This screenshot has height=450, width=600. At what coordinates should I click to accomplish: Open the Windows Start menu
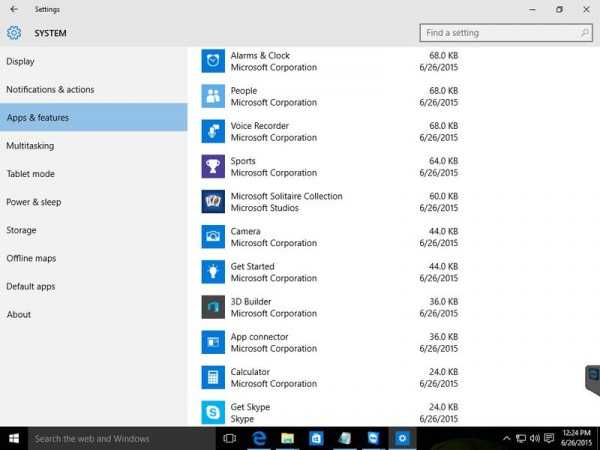pyautogui.click(x=13, y=438)
